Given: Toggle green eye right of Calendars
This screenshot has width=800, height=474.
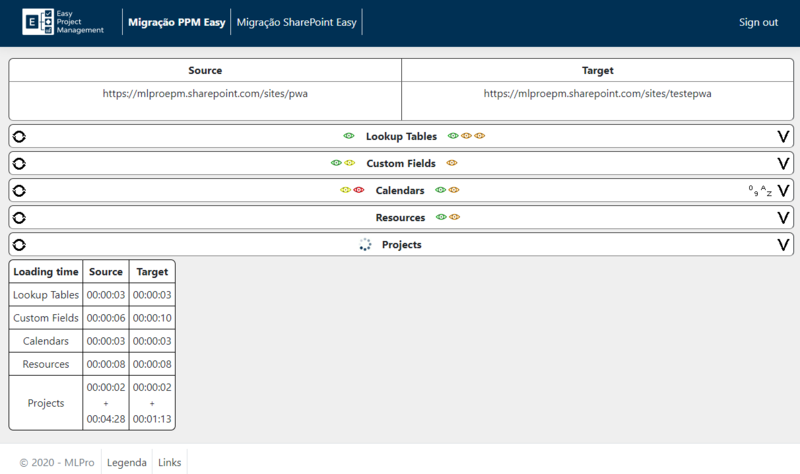Looking at the screenshot, I should (441, 190).
